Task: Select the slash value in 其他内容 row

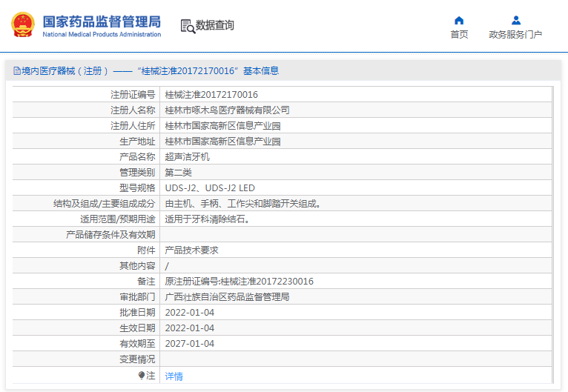Action: (x=167, y=267)
